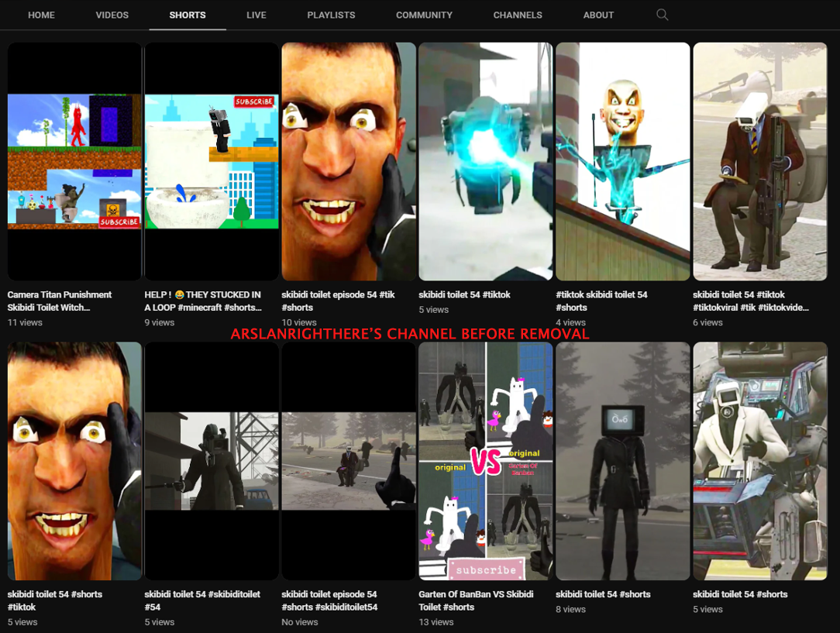This screenshot has width=840, height=633.
Task: Click title 'skibidi toilet episode 54 #shorts #skibiditoilet54'
Action: coord(329,600)
